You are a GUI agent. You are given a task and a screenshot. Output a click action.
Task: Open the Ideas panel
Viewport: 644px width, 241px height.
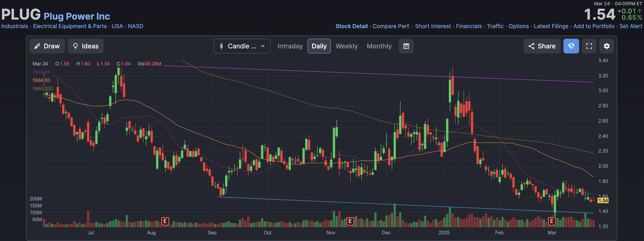coord(85,46)
